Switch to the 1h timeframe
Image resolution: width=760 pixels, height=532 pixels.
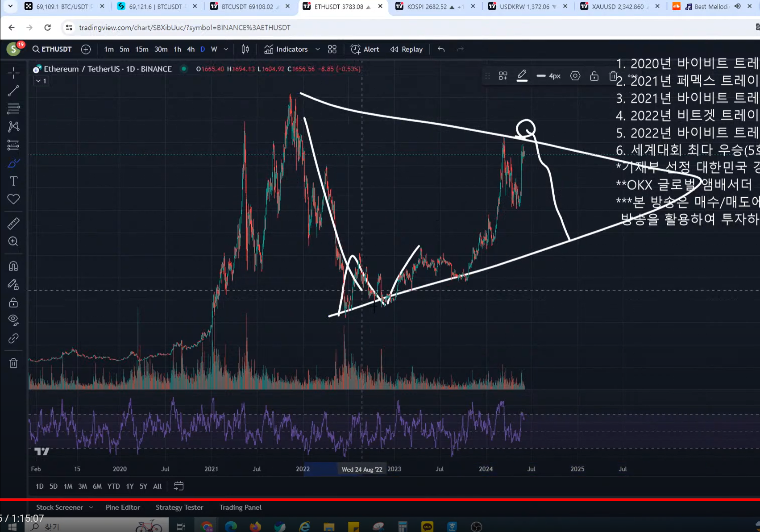(177, 49)
